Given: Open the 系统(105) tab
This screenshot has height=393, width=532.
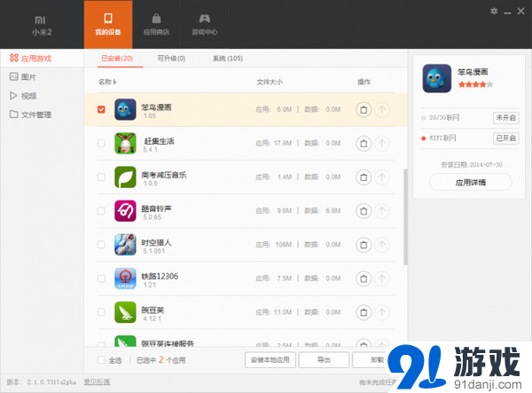Looking at the screenshot, I should [x=228, y=59].
